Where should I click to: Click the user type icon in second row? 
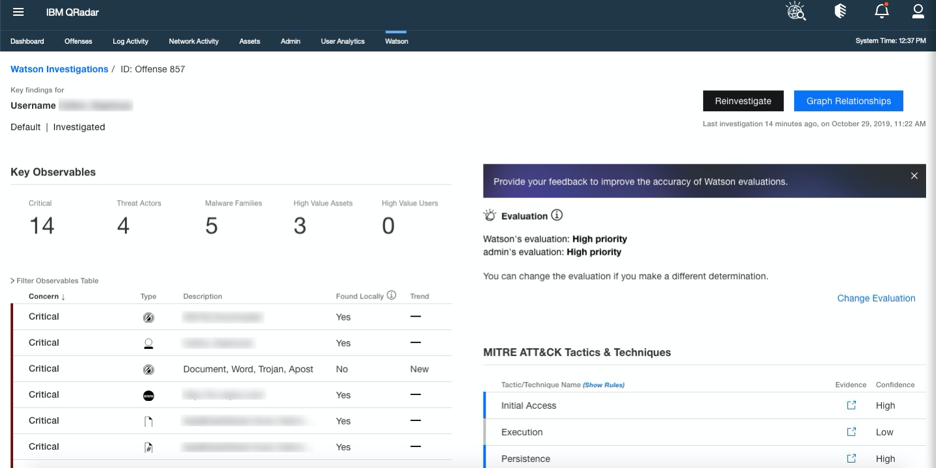149,343
